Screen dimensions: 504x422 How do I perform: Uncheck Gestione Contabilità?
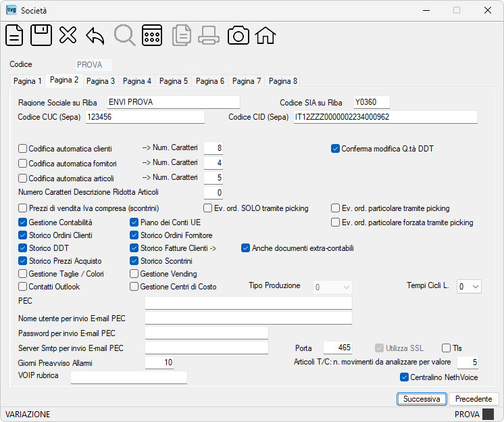22,222
